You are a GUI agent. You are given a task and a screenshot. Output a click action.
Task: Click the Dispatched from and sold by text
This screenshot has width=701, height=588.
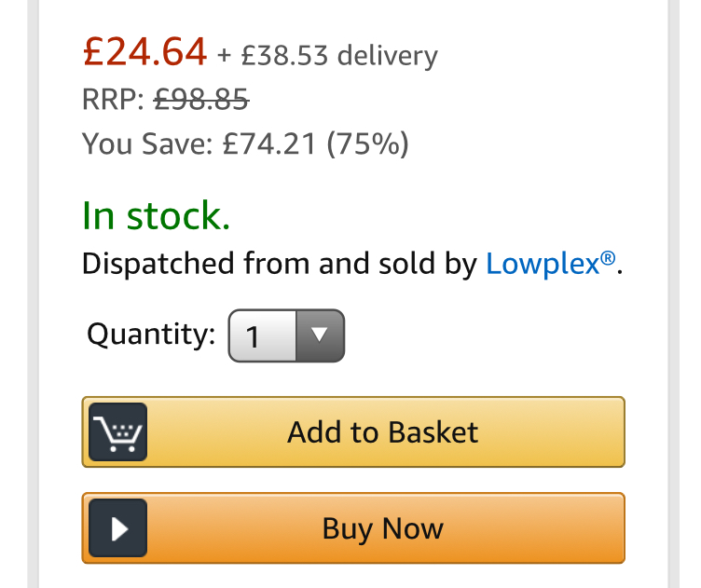click(280, 264)
